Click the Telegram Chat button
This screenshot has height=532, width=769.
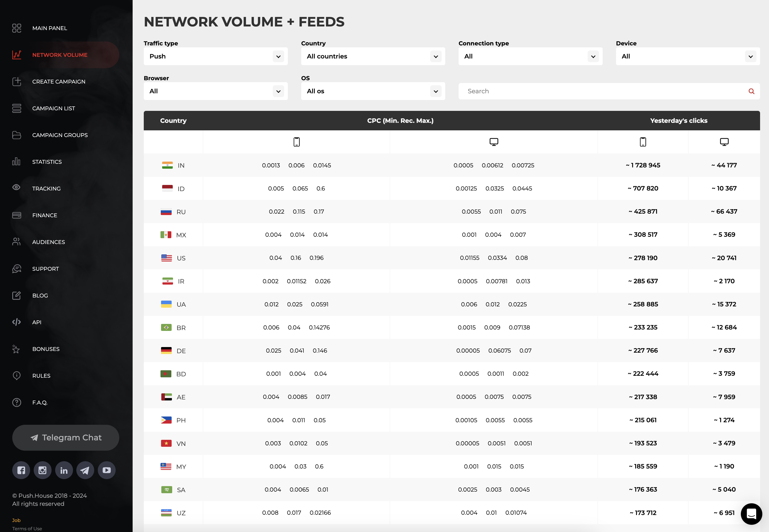click(66, 438)
